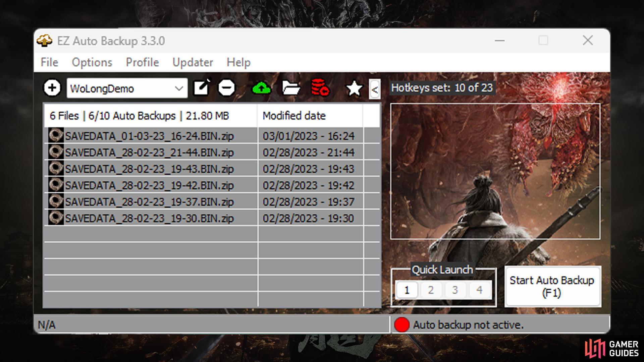Click Quick Launch slot 2

coord(431,290)
